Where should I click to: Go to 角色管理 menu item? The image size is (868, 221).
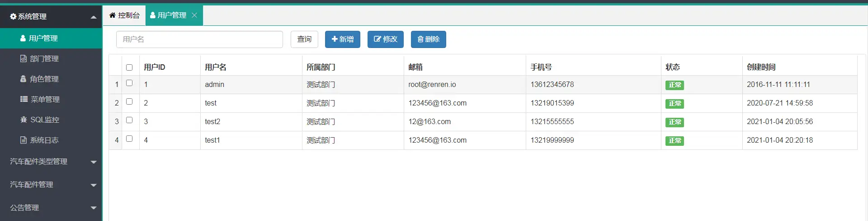[x=51, y=79]
